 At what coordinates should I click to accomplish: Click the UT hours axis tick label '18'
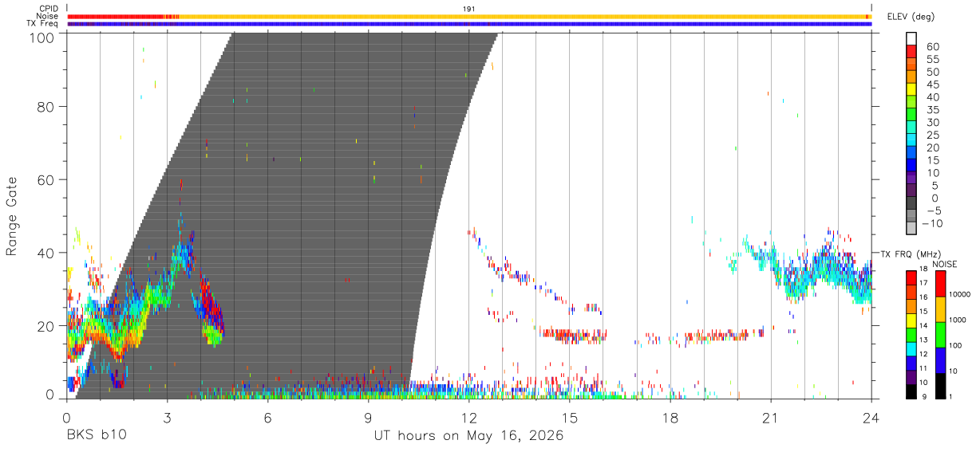(670, 418)
